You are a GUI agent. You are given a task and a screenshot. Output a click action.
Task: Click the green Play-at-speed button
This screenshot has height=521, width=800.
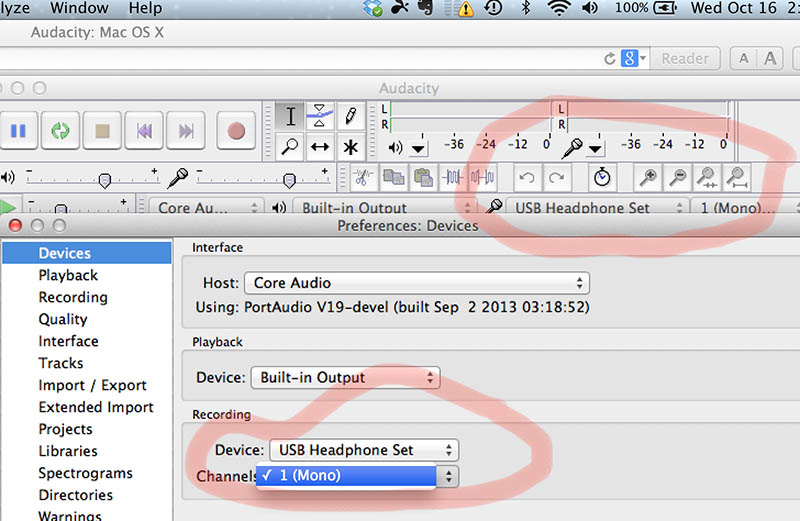[x=7, y=207]
